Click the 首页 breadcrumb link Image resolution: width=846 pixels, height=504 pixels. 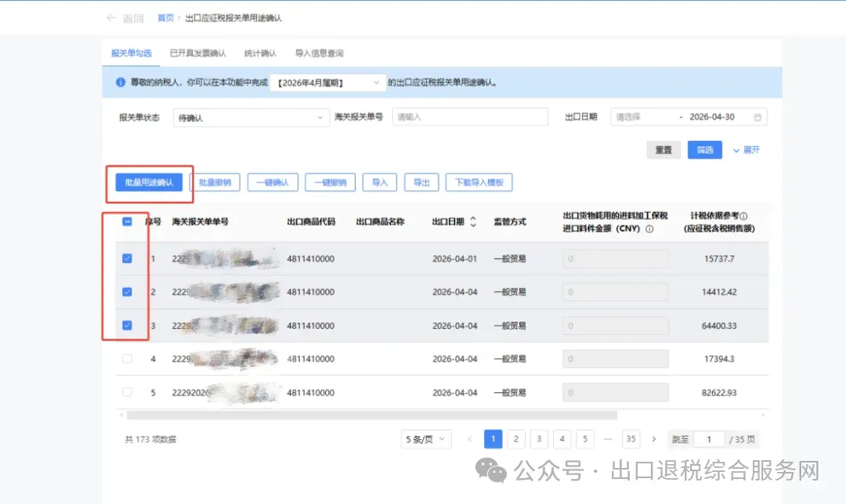(x=165, y=18)
